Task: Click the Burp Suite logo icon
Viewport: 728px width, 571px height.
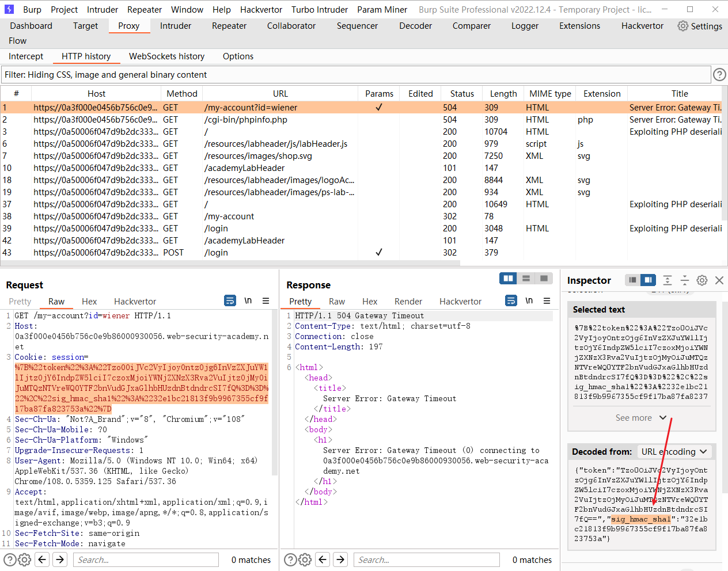Action: tap(9, 9)
